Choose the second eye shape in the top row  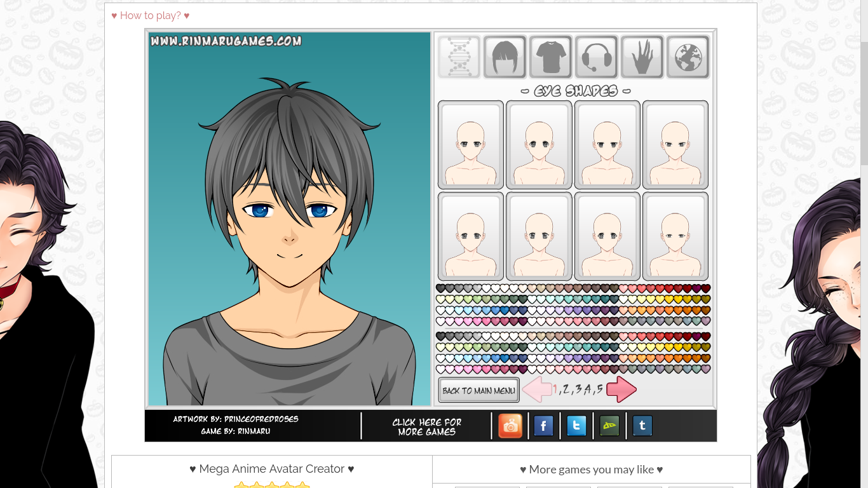[539, 145]
